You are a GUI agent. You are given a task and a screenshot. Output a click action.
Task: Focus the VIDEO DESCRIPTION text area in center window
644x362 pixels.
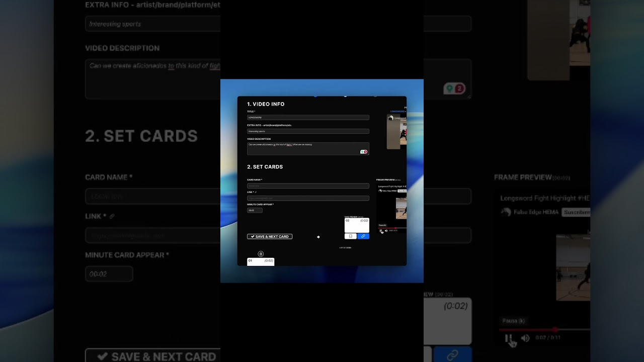(x=308, y=148)
